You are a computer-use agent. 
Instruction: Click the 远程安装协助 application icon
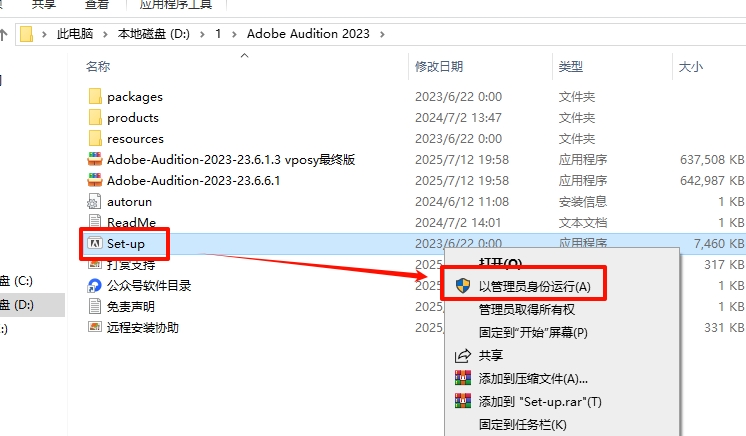point(95,327)
